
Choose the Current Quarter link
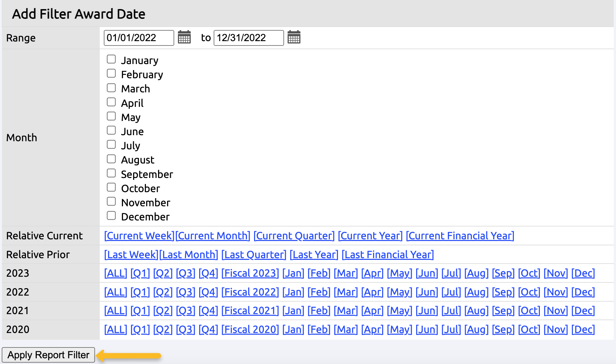click(x=294, y=236)
